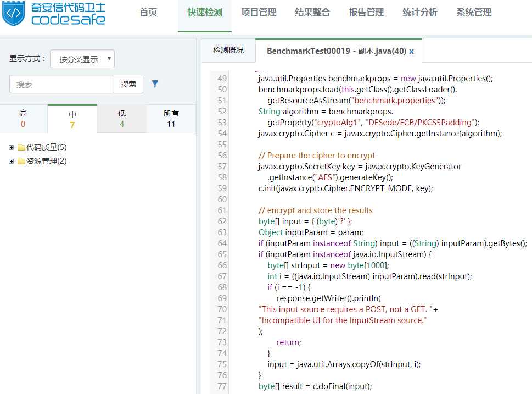Open the 统计分析 menu item
Viewport: 532px width, 394px height.
(420, 13)
